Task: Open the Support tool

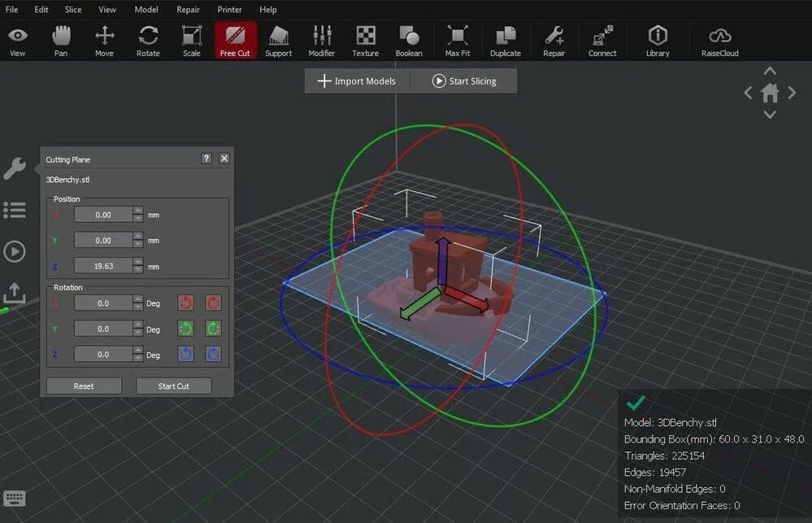Action: 278,40
